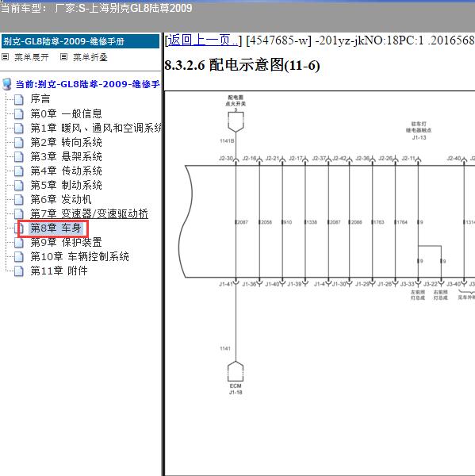475x476 pixels.
Task: Open 第6章 发动机 chapter
Action: 61,199
